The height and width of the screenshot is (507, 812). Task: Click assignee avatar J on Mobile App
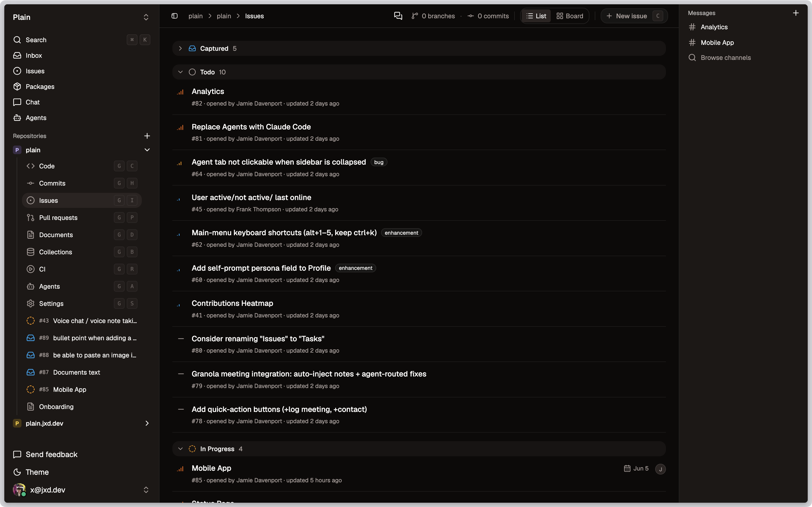point(660,469)
